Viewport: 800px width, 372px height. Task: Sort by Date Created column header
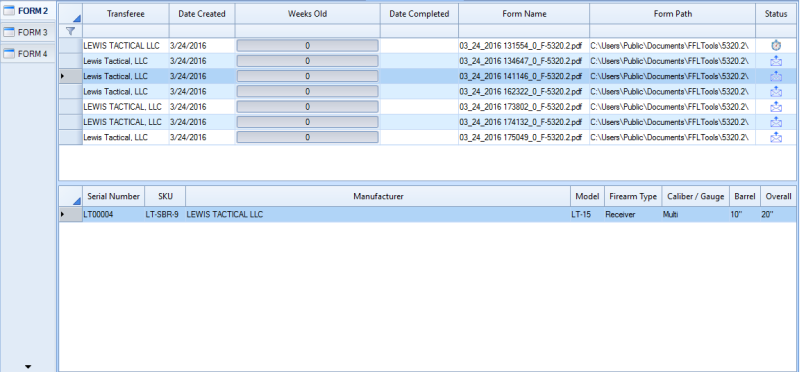202,14
